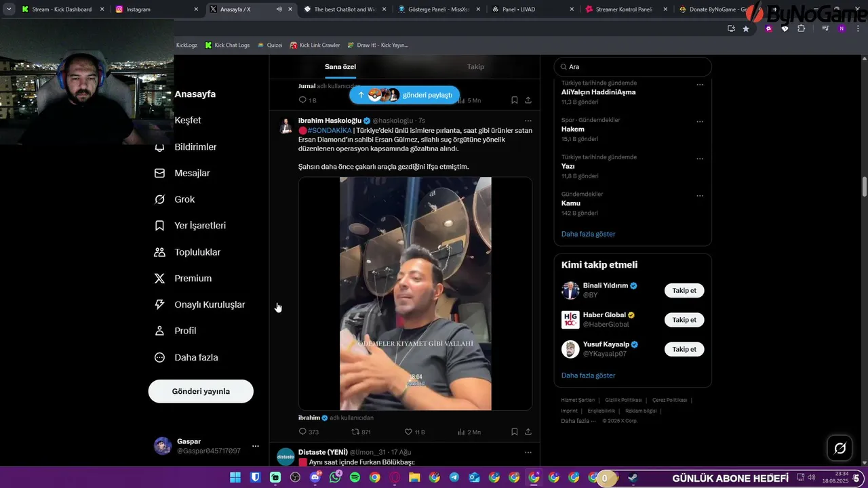
Task: Open Telegram from the taskbar
Action: [x=454, y=477]
